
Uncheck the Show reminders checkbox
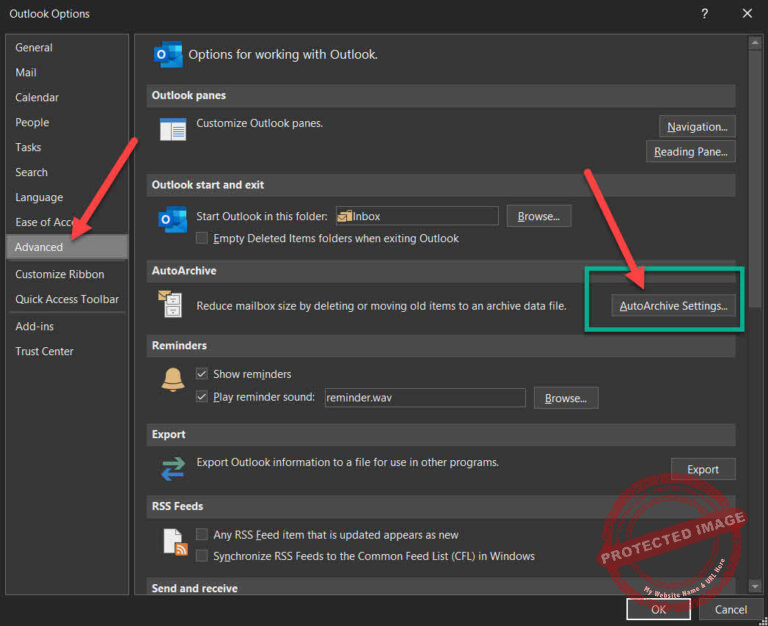click(201, 374)
